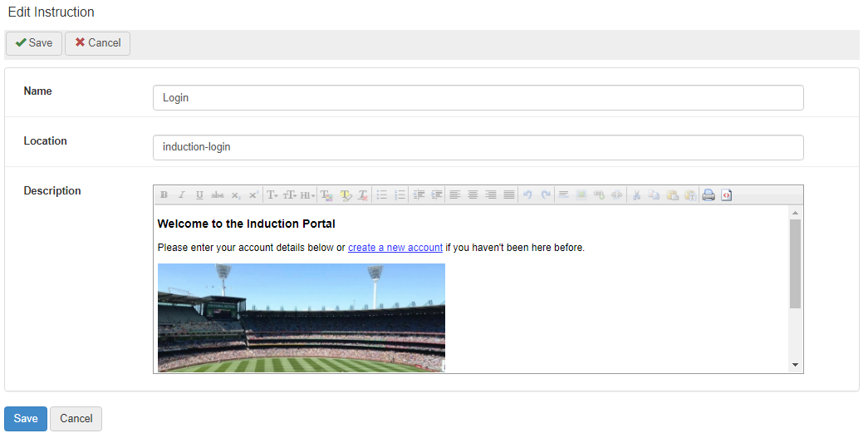This screenshot has width=868, height=443.
Task: Click the insert image icon
Action: [581, 195]
